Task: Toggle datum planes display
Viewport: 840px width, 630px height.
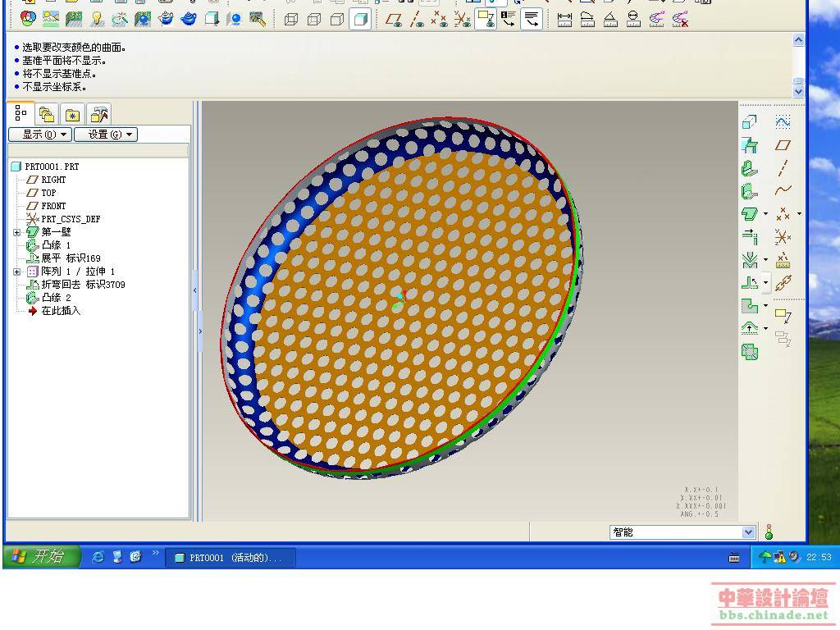Action: point(395,20)
